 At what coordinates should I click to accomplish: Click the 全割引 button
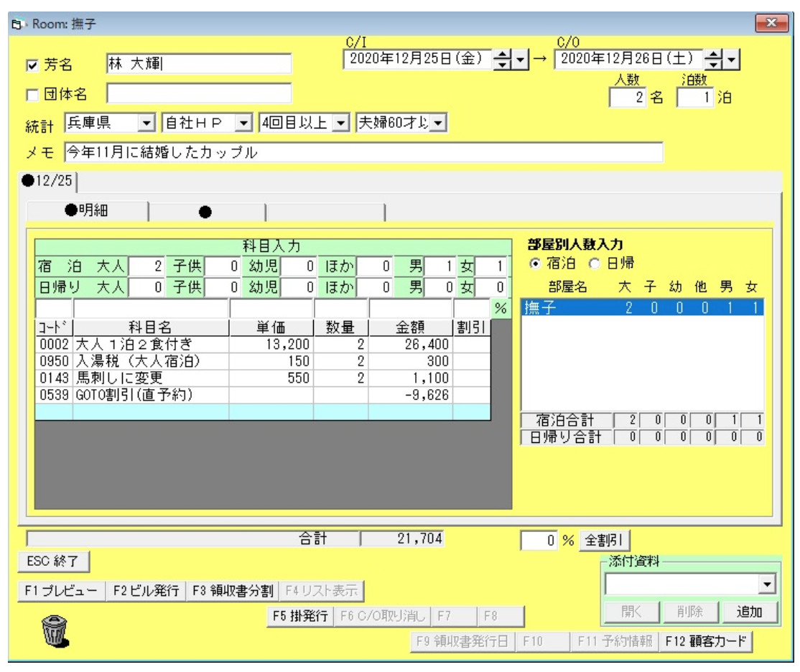602,539
